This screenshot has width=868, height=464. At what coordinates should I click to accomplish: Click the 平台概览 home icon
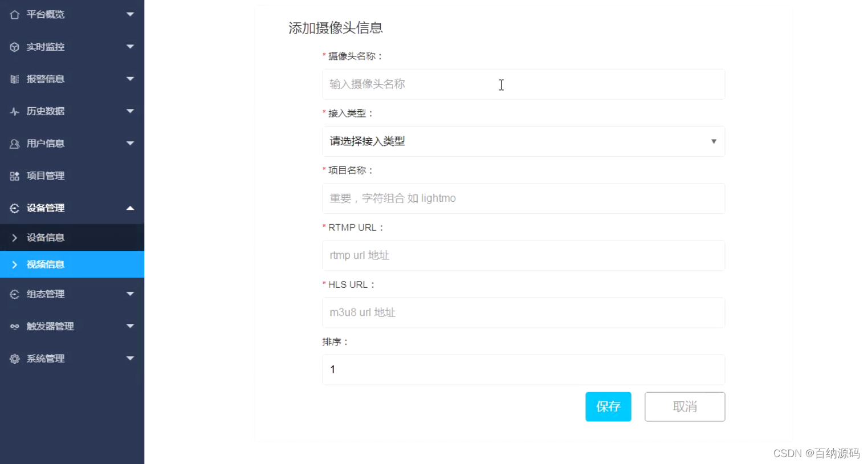14,14
